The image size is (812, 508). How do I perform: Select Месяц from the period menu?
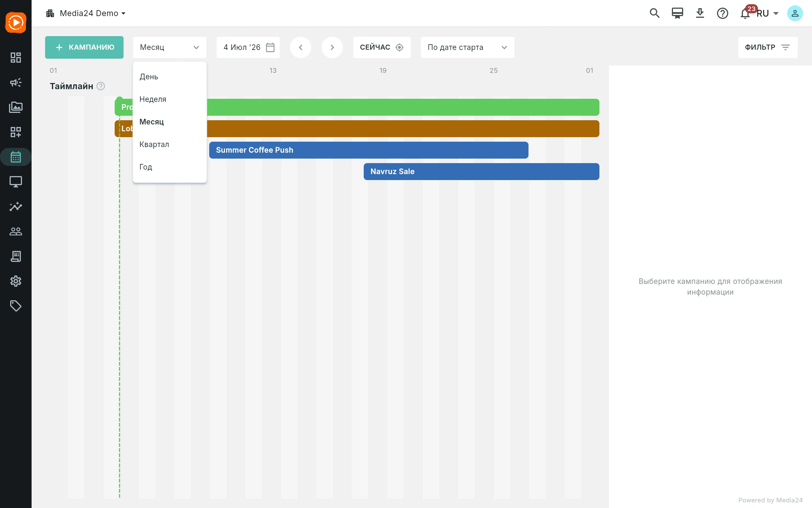pos(169,122)
